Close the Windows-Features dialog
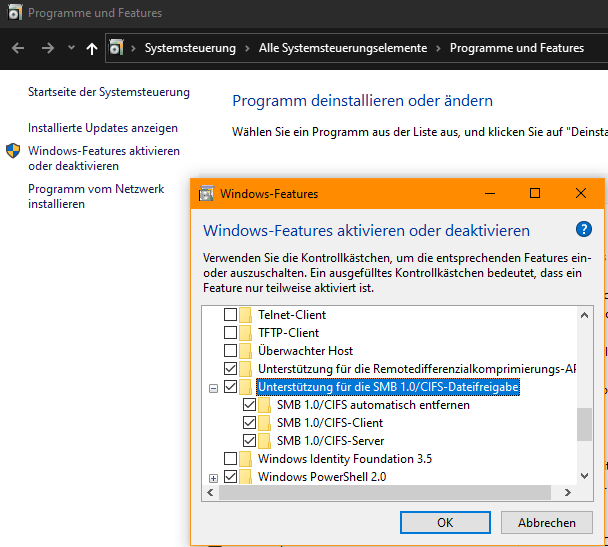This screenshot has height=547, width=608. coord(581,193)
